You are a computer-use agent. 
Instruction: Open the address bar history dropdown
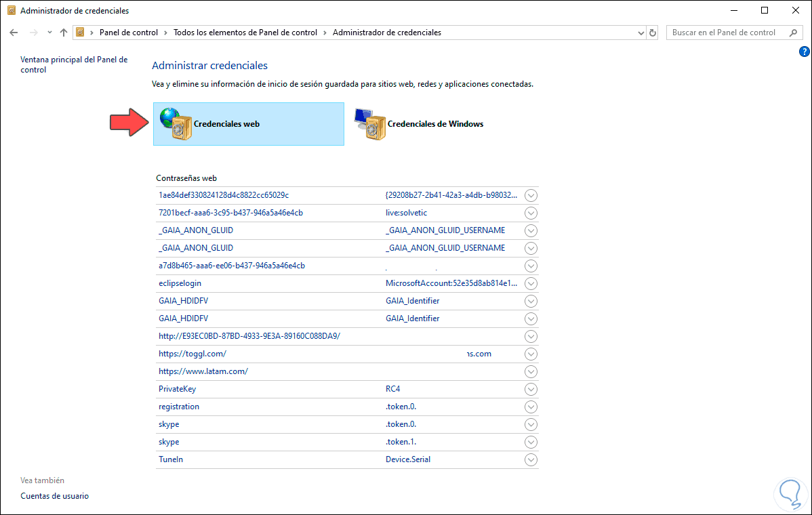click(x=641, y=33)
